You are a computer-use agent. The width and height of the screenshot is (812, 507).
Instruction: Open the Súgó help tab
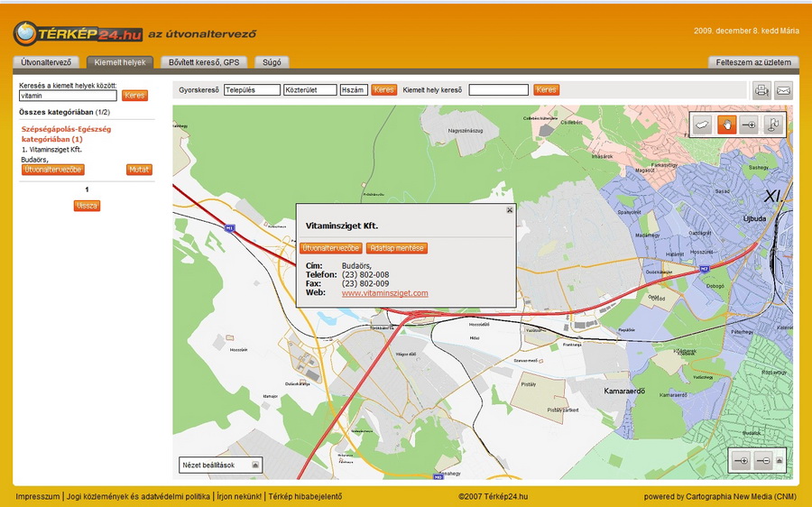272,62
